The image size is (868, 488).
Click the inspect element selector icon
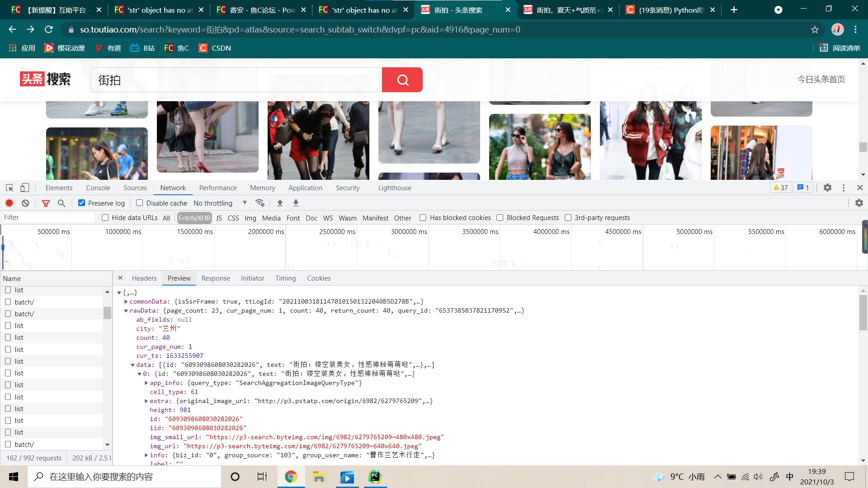(9, 188)
